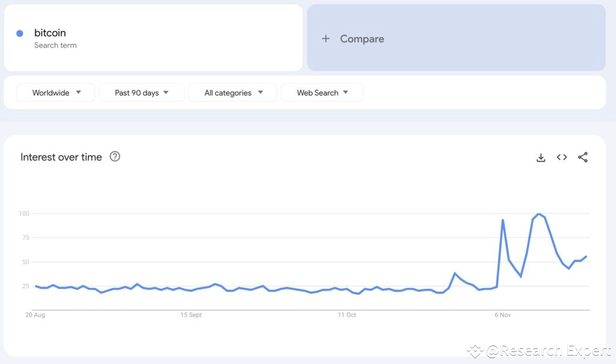Viewport: 616px width, 364px height.
Task: Click the @Research Expert watermark text
Action: (547, 351)
